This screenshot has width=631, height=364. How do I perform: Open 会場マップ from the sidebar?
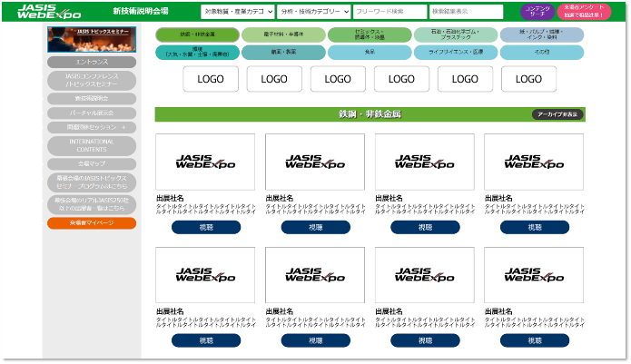[x=92, y=164]
